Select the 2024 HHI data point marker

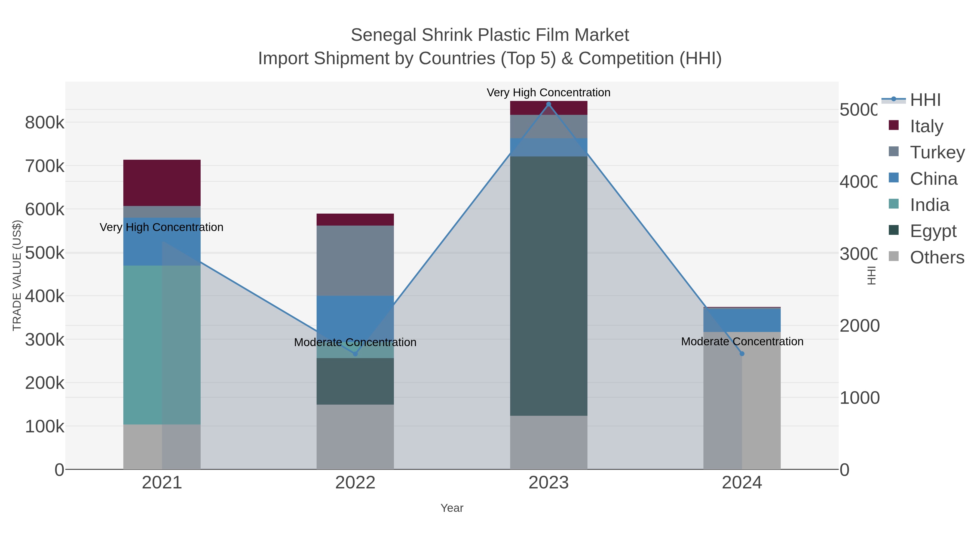coord(742,354)
